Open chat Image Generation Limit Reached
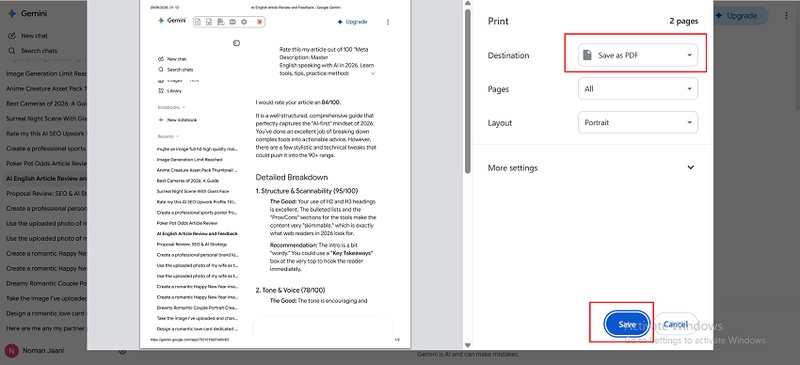Screen dimensions: 800x365 pyautogui.click(x=47, y=74)
